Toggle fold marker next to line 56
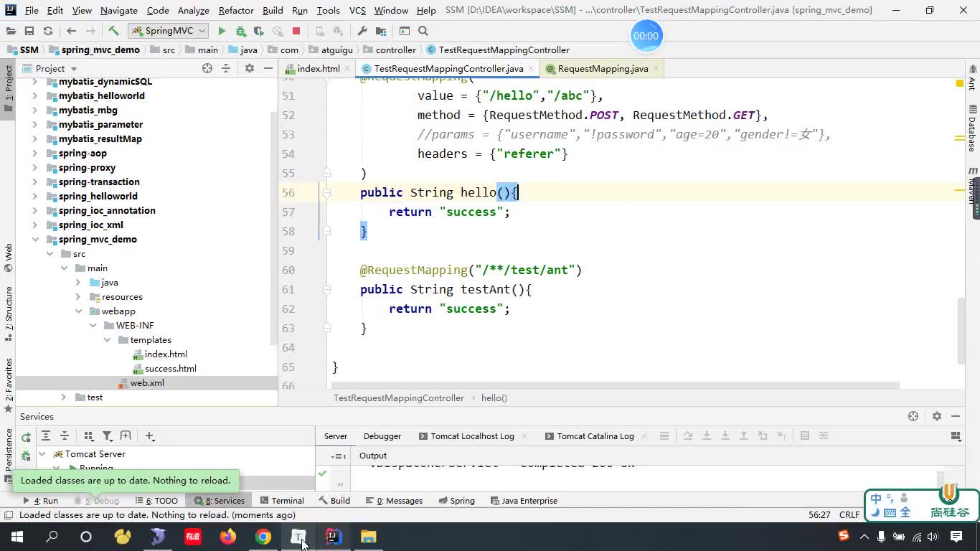This screenshot has width=980, height=551. [326, 192]
